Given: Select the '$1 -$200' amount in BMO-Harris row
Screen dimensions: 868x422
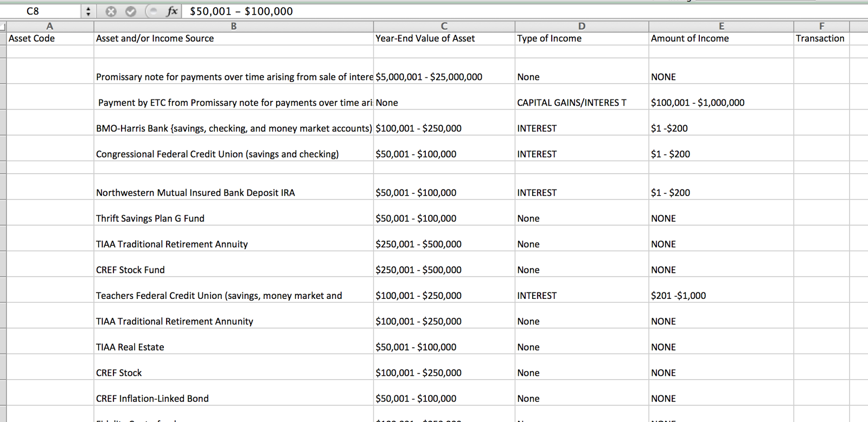Looking at the screenshot, I should tap(722, 123).
